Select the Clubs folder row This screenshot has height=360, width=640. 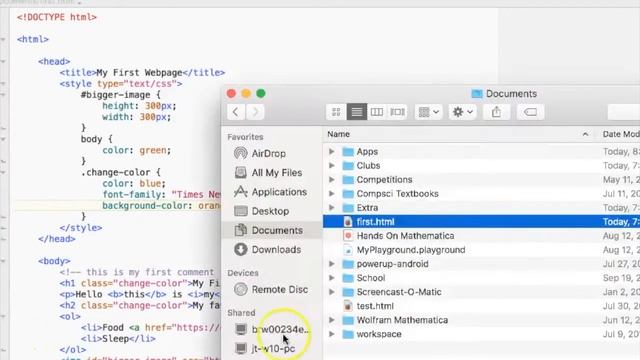(481, 165)
